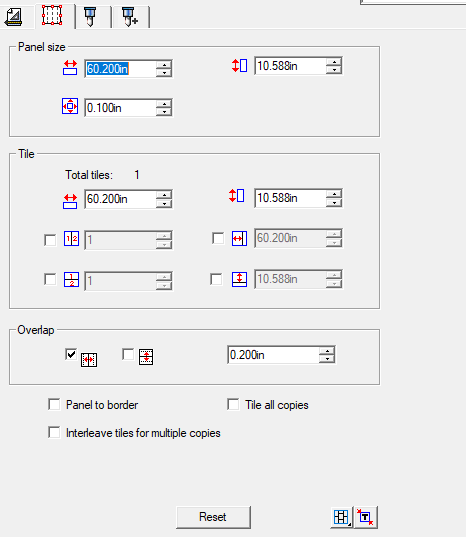Click the text crop icon next to Reset
This screenshot has width=466, height=537.
pyautogui.click(x=365, y=517)
